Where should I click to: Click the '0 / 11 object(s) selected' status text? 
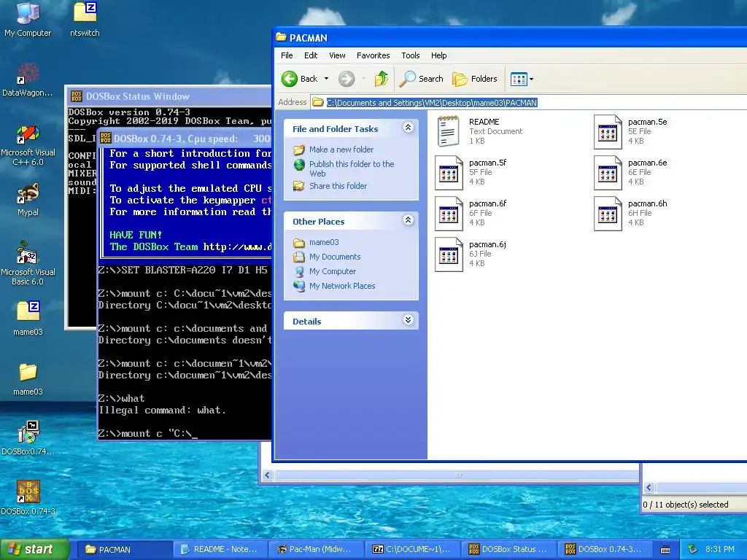coord(685,505)
